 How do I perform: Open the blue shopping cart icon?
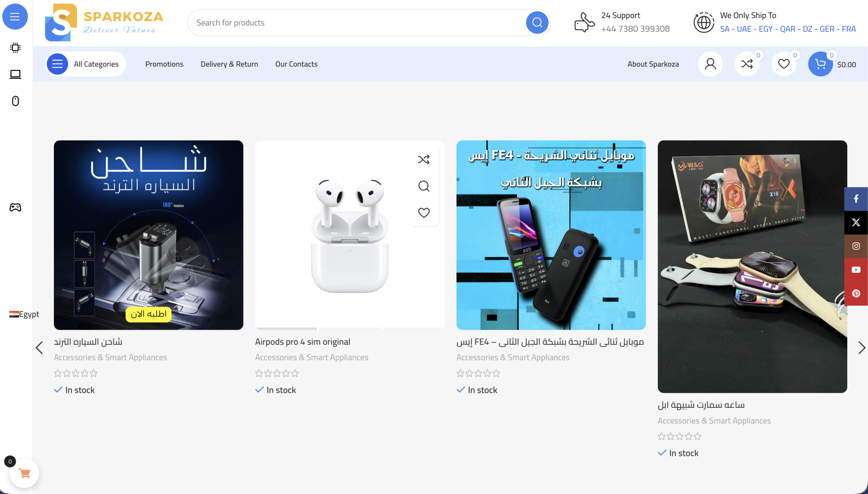(x=820, y=64)
